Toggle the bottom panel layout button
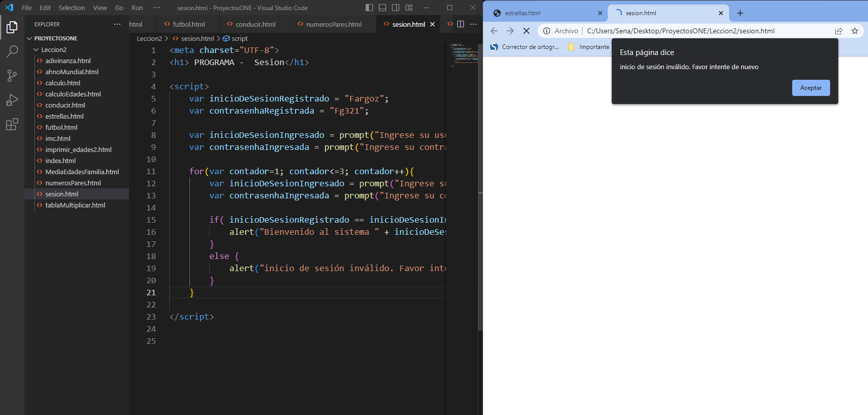 [382, 8]
